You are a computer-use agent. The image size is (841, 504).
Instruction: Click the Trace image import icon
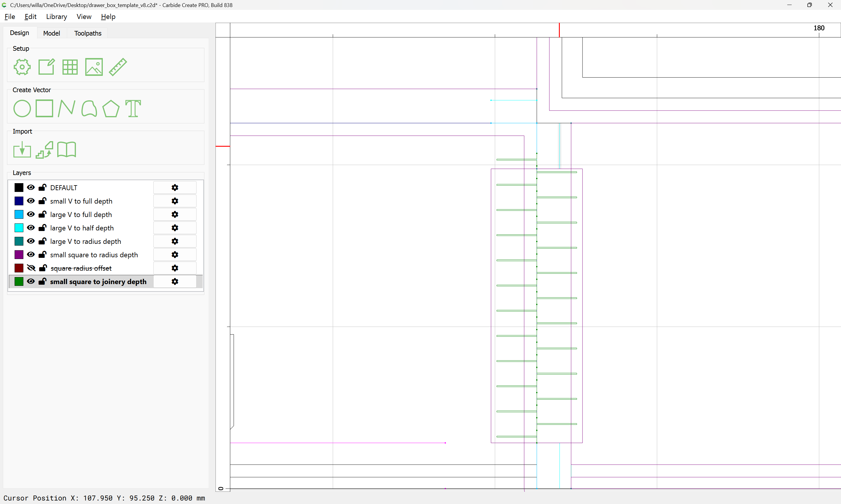click(x=44, y=150)
